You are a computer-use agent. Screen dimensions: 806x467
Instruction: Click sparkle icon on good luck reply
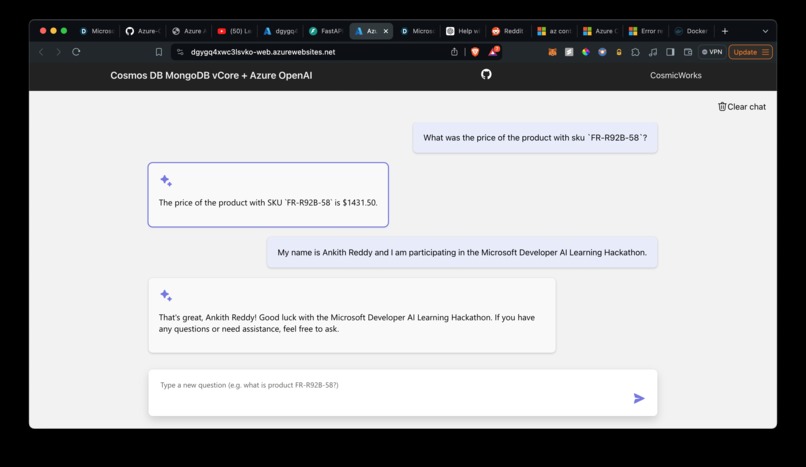tap(166, 295)
